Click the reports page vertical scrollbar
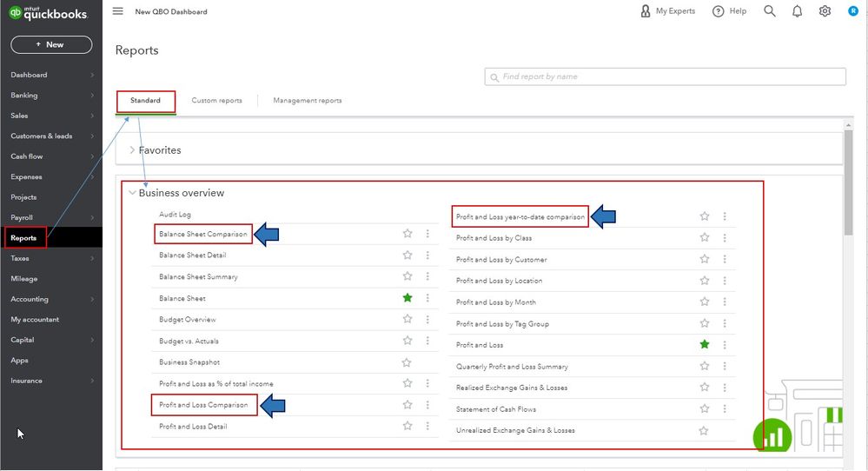 coord(849,182)
